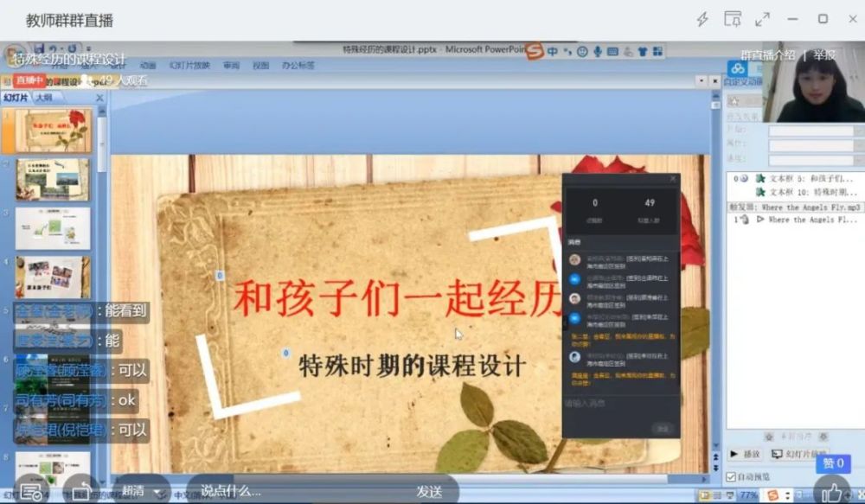This screenshot has width=865, height=504.
Task: Select slide 3 thumbnail
Action: [x=53, y=228]
